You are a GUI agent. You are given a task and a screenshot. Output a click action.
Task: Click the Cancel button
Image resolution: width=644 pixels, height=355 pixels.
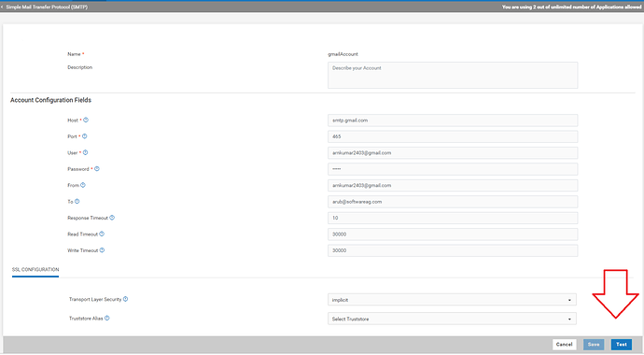coord(565,345)
